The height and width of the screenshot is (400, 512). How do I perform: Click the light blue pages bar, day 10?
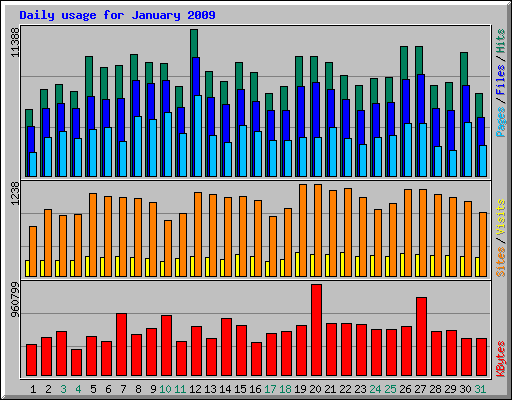168,144
